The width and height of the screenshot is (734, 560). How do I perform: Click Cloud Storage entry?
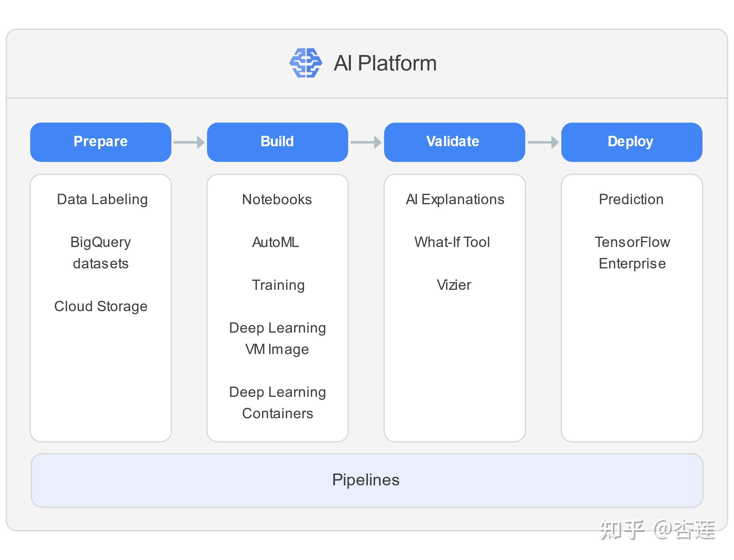click(101, 306)
